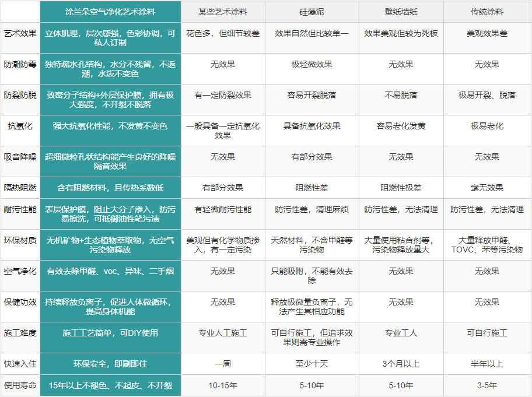Select cell '美观效果差'
The image size is (532, 397).
coord(487,38)
